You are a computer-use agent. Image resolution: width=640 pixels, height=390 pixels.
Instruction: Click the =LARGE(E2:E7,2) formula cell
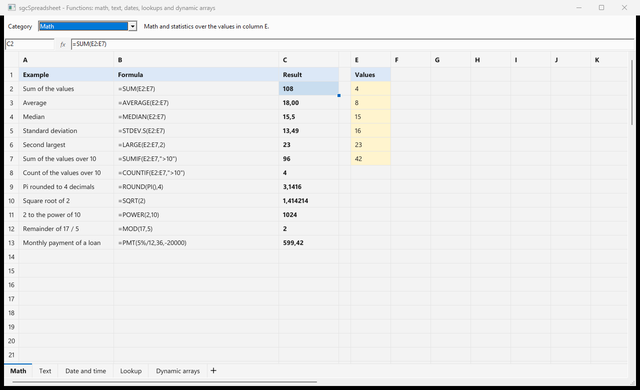click(196, 145)
